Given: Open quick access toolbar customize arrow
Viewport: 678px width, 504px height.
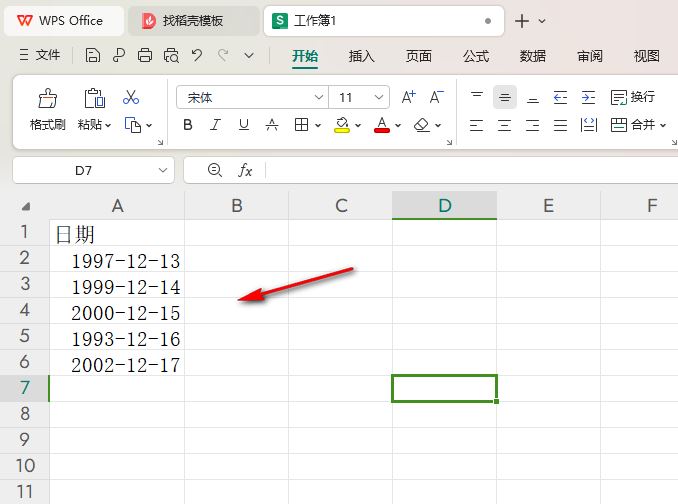Looking at the screenshot, I should 249,56.
